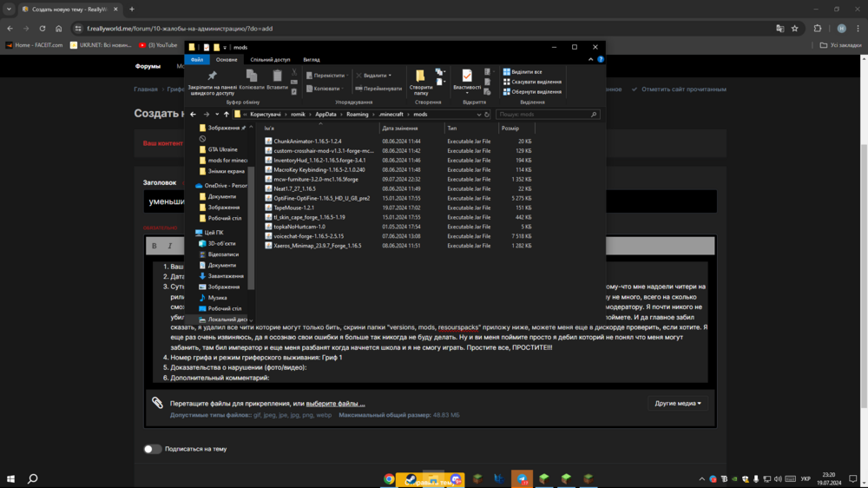The image size is (868, 488).
Task: Click Перейменувати (Rename) in ribbon
Action: pos(378,89)
